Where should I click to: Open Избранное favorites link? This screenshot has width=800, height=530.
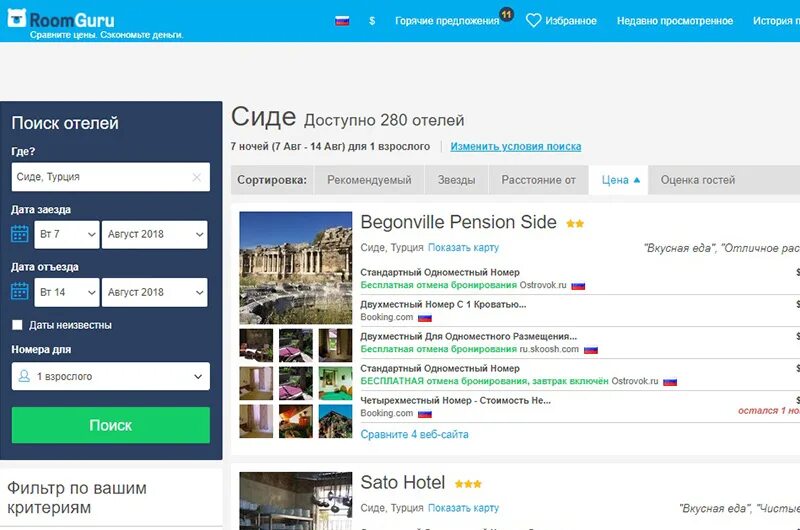(x=571, y=21)
